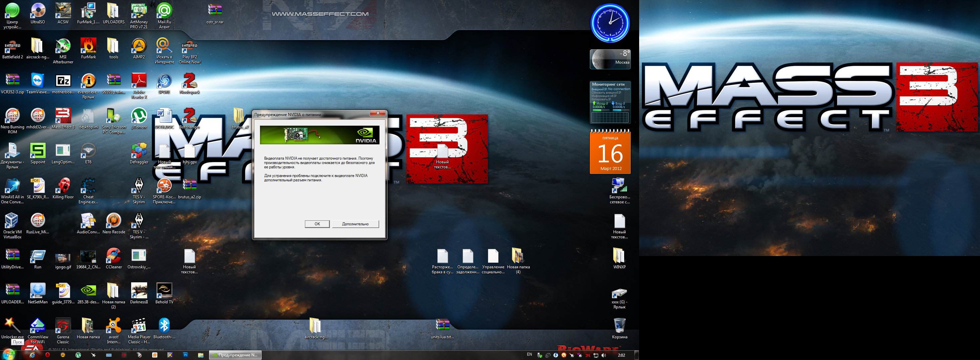Open Windows Explorer from the taskbar

pyautogui.click(x=200, y=355)
